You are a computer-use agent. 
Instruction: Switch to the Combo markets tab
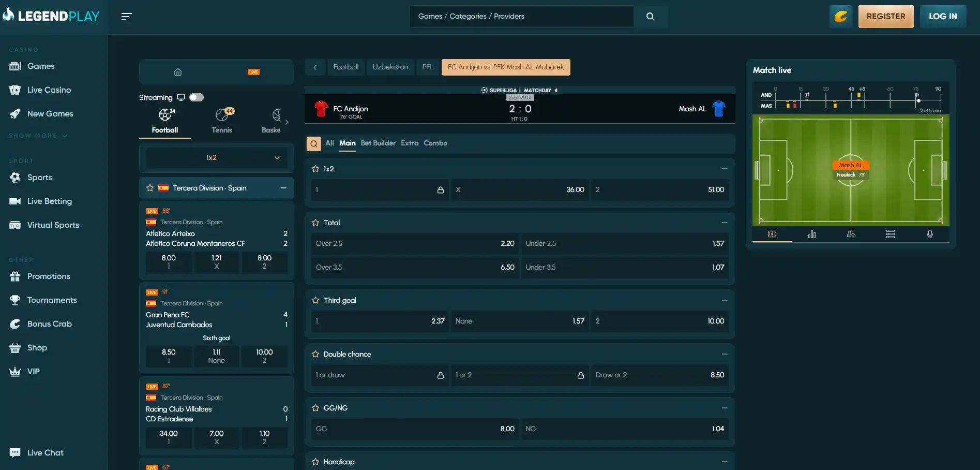coord(435,143)
